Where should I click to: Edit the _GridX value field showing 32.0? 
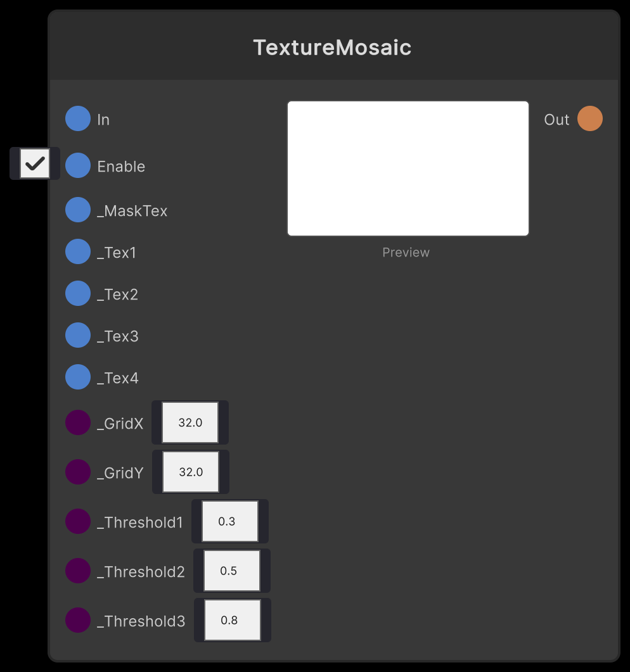(x=190, y=422)
